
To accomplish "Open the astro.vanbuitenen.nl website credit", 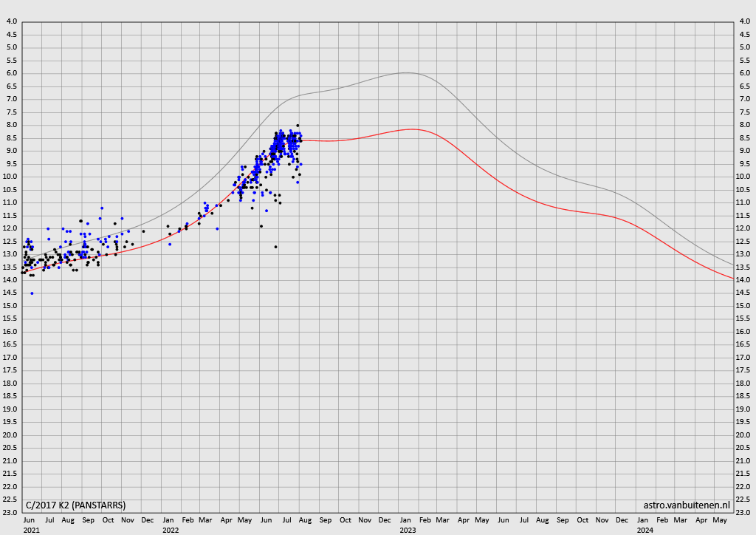I will [687, 505].
